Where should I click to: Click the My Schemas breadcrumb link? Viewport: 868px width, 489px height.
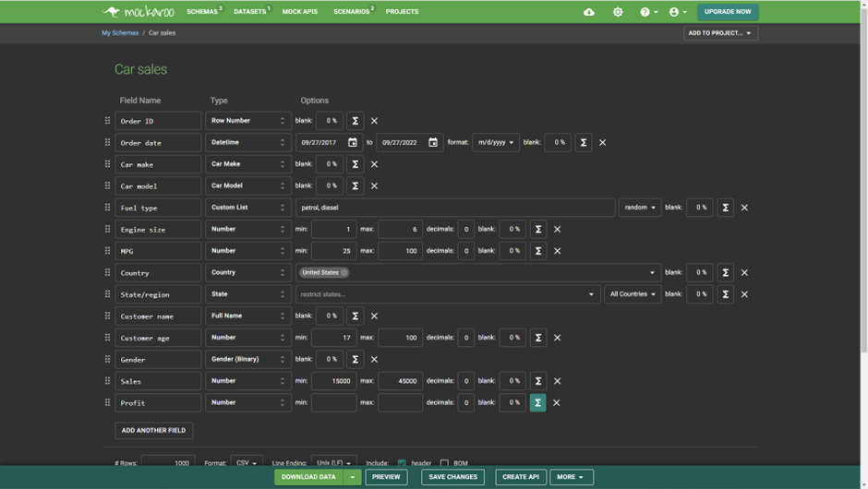(120, 33)
